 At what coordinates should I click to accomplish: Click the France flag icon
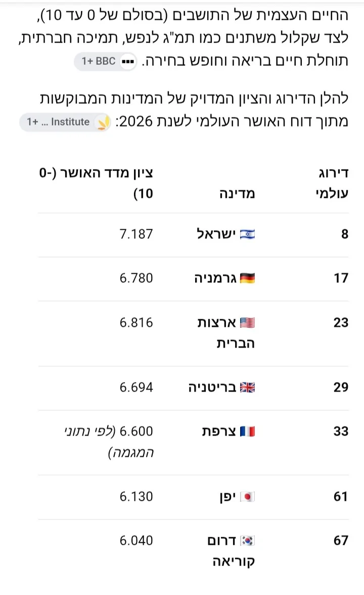tap(247, 432)
